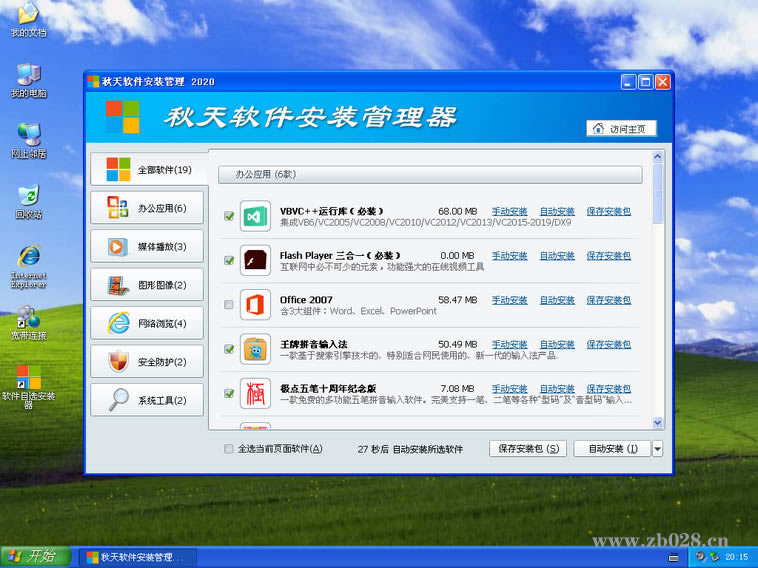
Task: Select the 全部软件(19) category tab
Action: click(149, 170)
